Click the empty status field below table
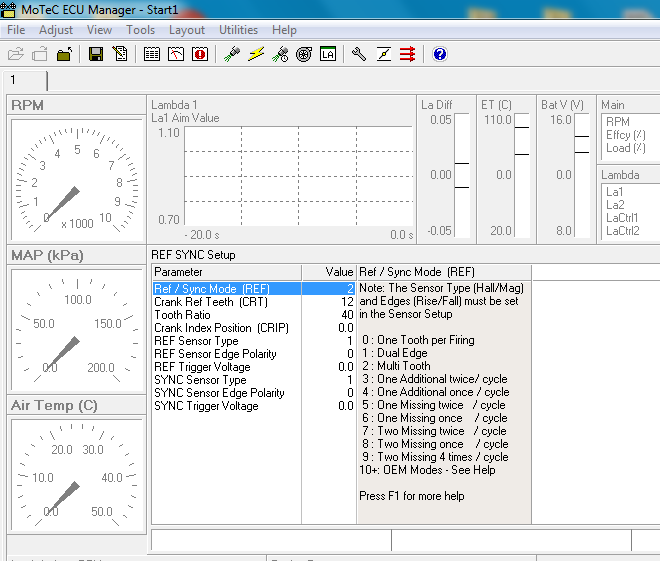660x561 pixels. tap(271, 540)
